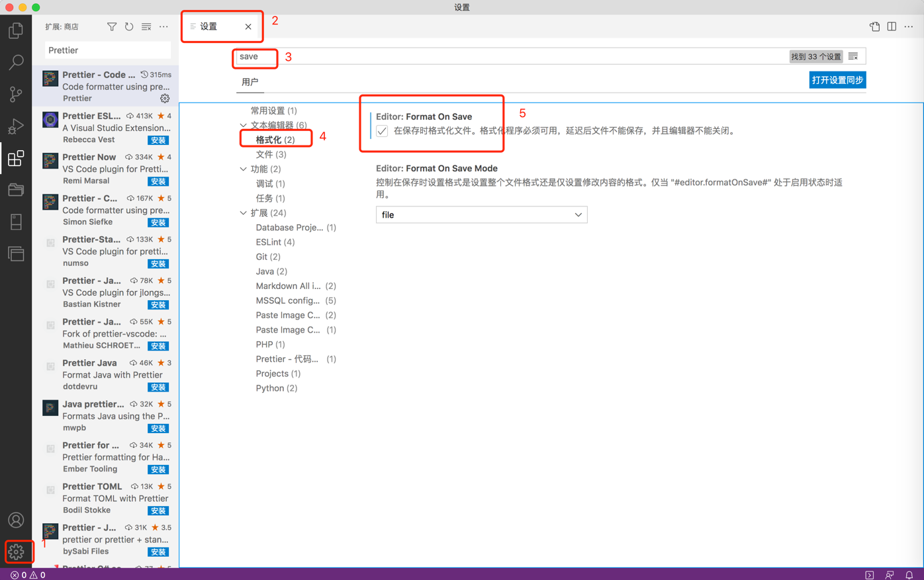This screenshot has width=924, height=580.
Task: Select 常用设置 (1) in settings tree
Action: pyautogui.click(x=273, y=110)
